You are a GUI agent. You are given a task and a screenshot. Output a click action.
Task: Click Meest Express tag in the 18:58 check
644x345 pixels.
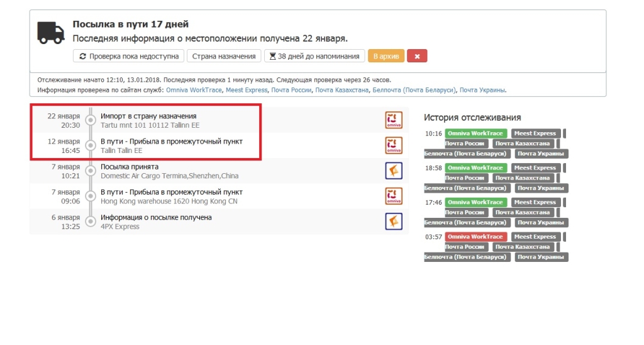pos(535,167)
